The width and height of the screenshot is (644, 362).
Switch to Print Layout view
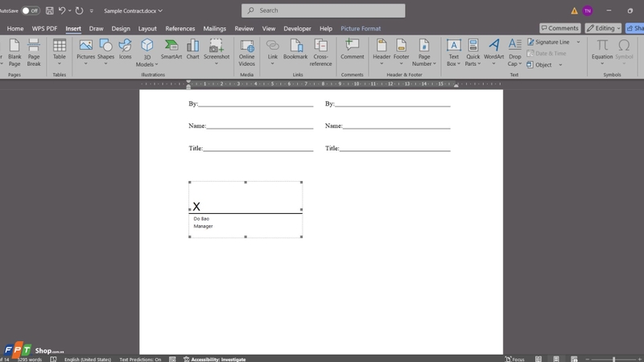(556, 359)
